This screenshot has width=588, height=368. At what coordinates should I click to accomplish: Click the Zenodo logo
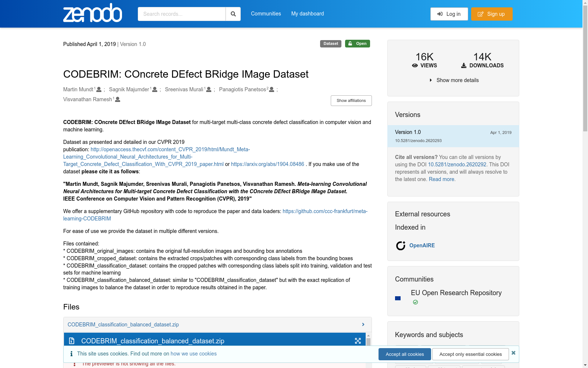[93, 13]
